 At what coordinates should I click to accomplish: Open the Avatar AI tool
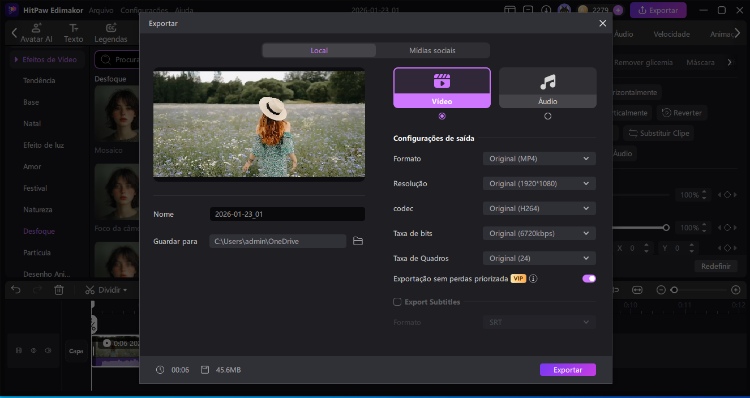tap(36, 33)
